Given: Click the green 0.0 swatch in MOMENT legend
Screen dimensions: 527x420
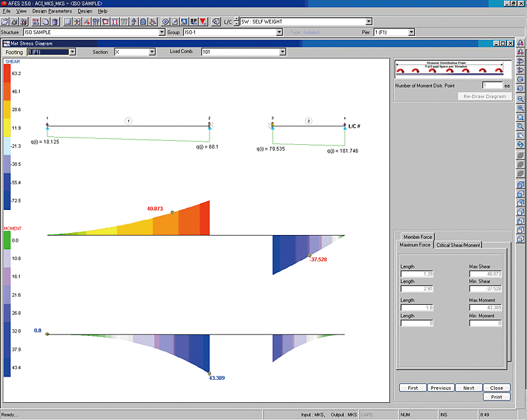Looking at the screenshot, I should [7, 240].
